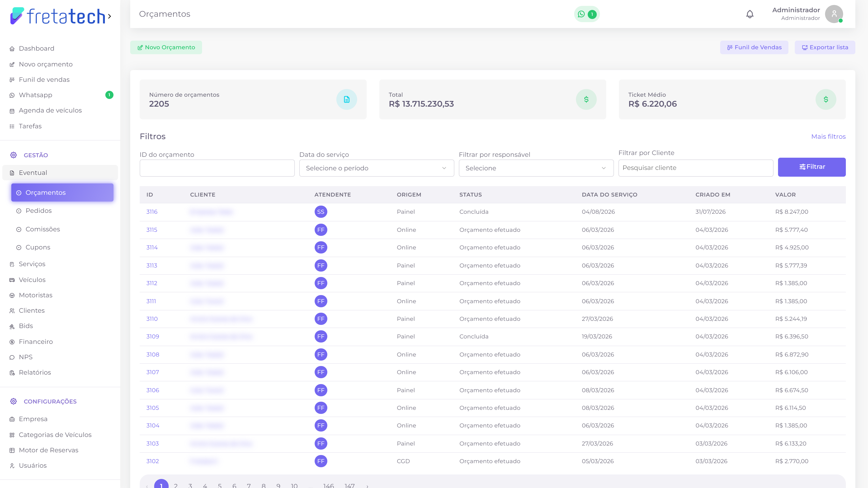Image resolution: width=868 pixels, height=488 pixels.
Task: Click next page arrow in pagination
Action: (x=367, y=486)
